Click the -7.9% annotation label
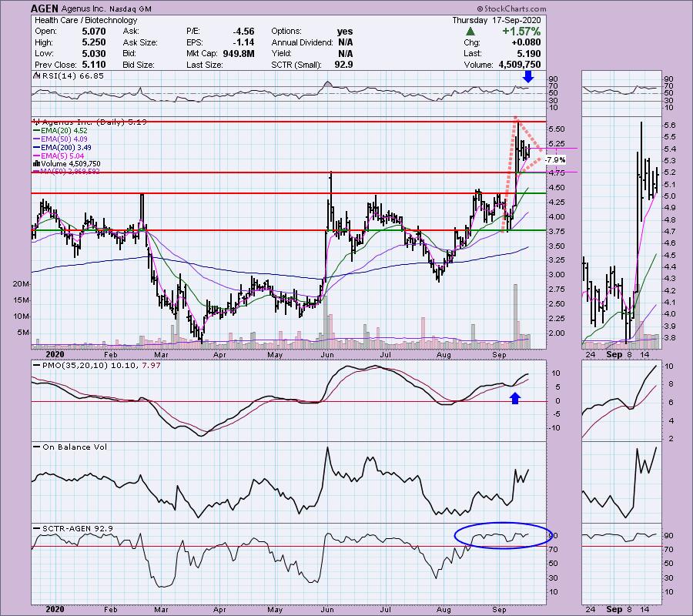The width and height of the screenshot is (693, 616). [555, 160]
